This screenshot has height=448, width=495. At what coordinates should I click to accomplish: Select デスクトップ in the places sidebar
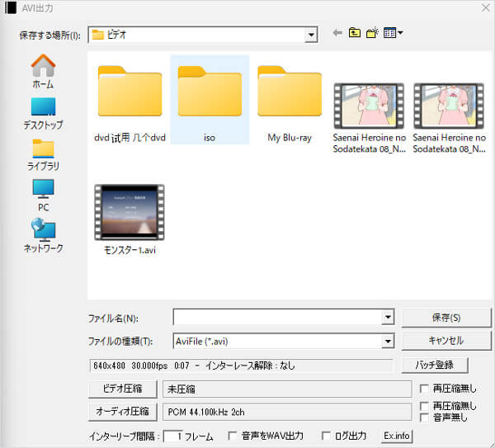pos(43,113)
